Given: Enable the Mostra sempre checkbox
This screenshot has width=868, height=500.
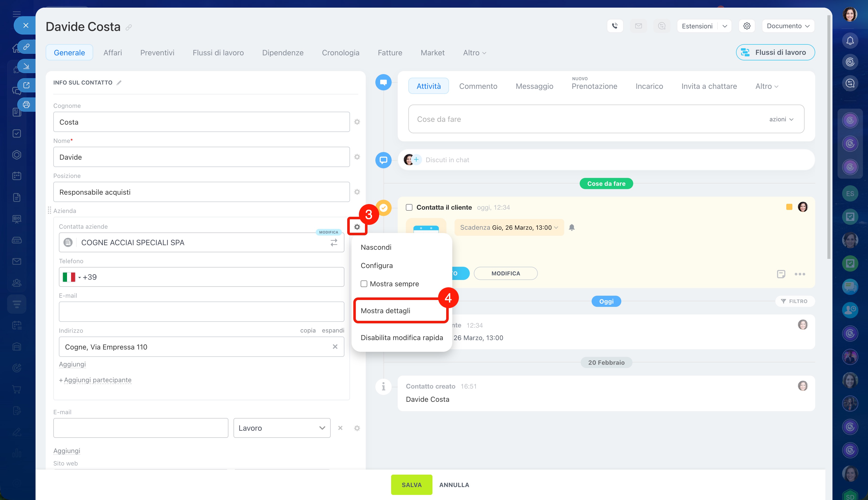Looking at the screenshot, I should 364,284.
